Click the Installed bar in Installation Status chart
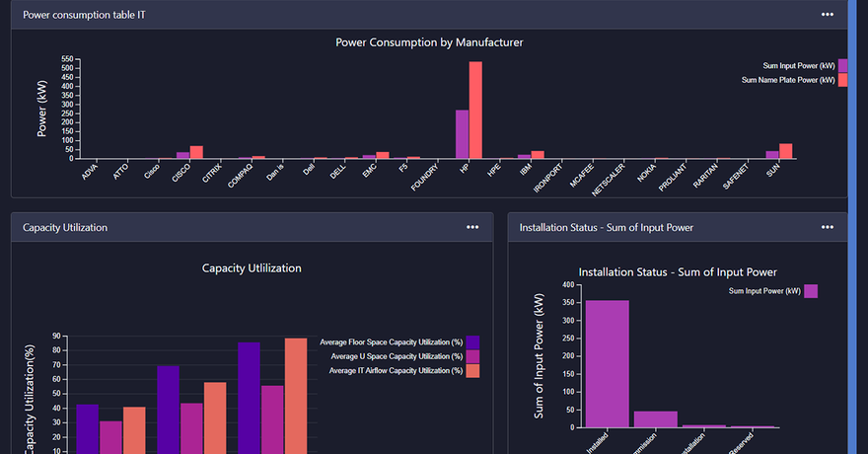868x454 pixels. click(x=608, y=364)
